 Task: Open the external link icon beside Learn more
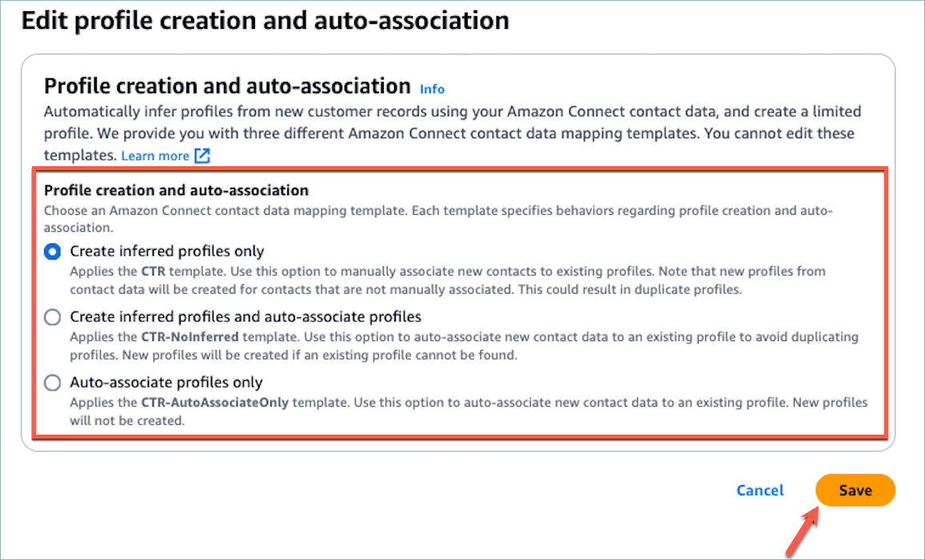(202, 156)
